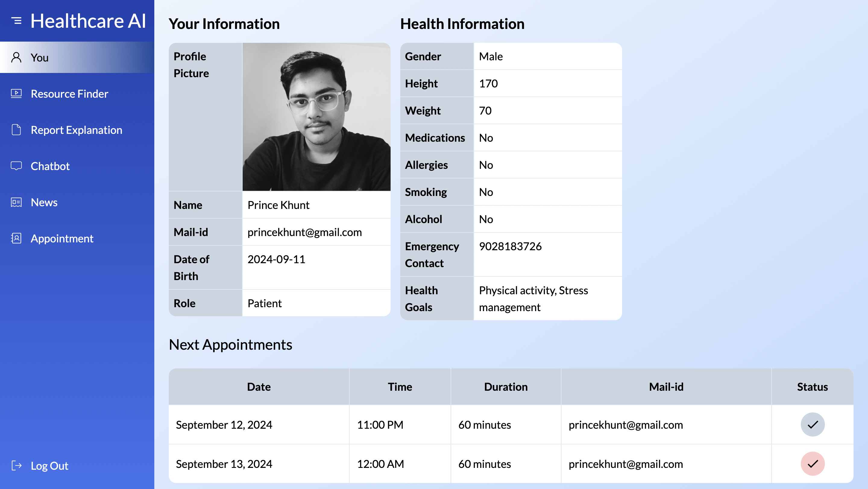Click the Appointment contact book icon
Screen dimensions: 868x489
16,238
